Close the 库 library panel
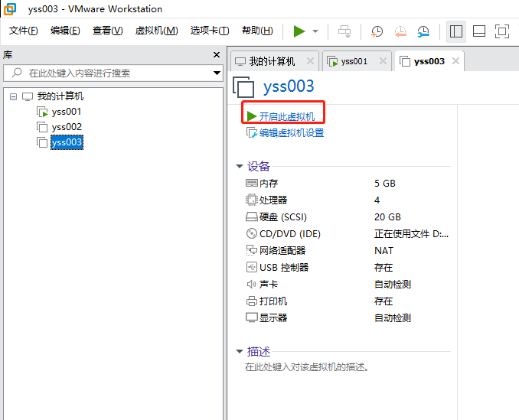The image size is (519, 420). (217, 54)
